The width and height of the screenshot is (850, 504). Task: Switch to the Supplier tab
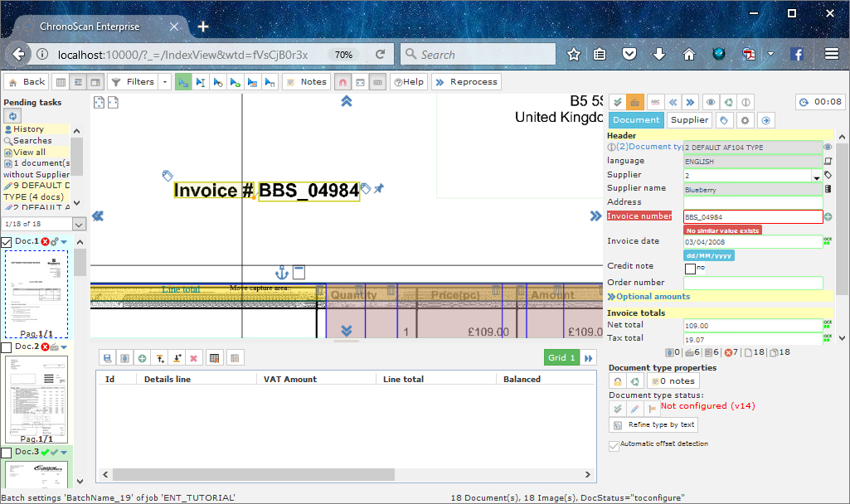tap(689, 120)
